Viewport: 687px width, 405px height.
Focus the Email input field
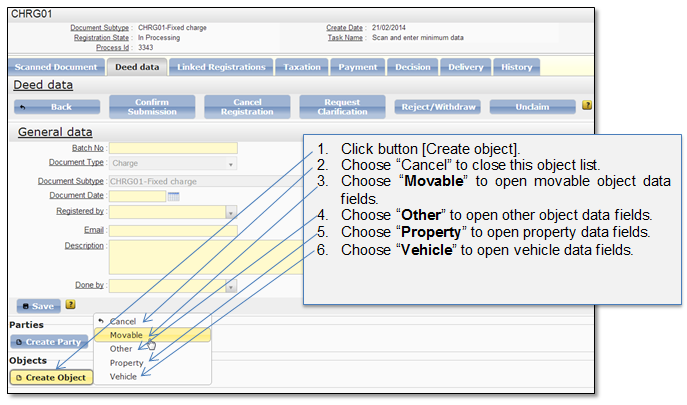[173, 231]
